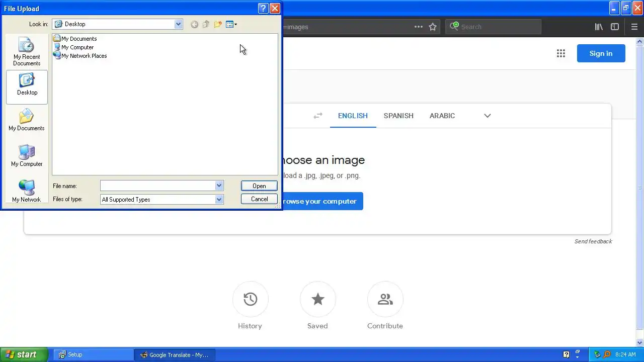The height and width of the screenshot is (362, 644).
Task: Expand more target languages chevron
Action: (487, 116)
